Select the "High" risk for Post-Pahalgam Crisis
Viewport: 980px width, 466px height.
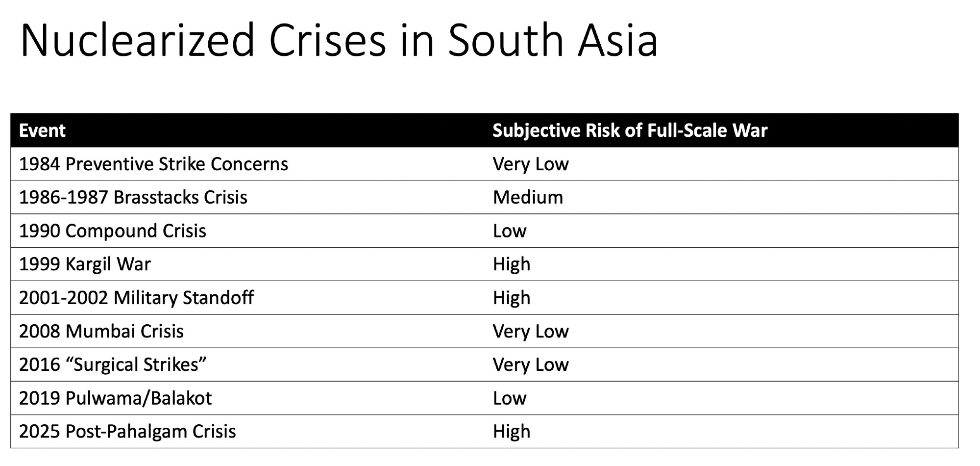coord(512,431)
